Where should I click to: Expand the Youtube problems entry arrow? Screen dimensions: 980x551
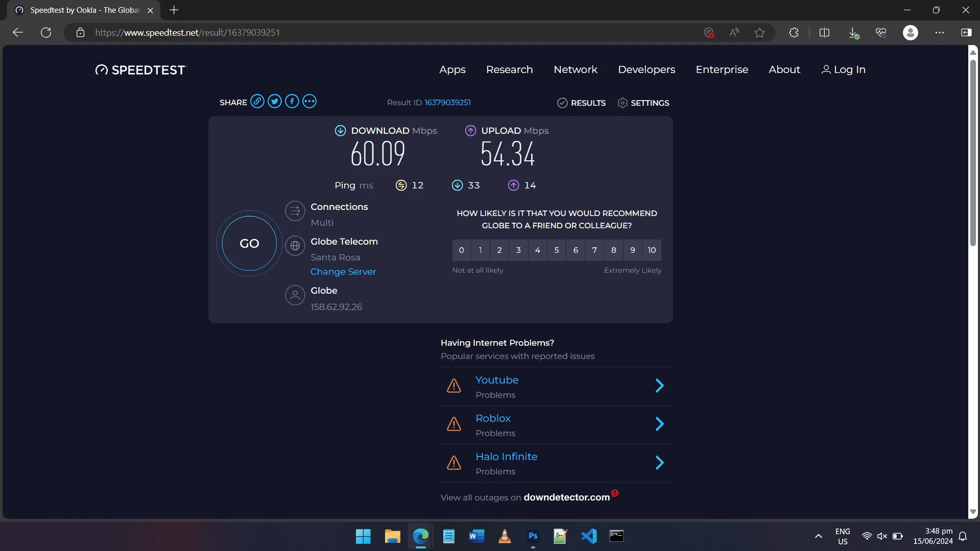click(x=659, y=386)
